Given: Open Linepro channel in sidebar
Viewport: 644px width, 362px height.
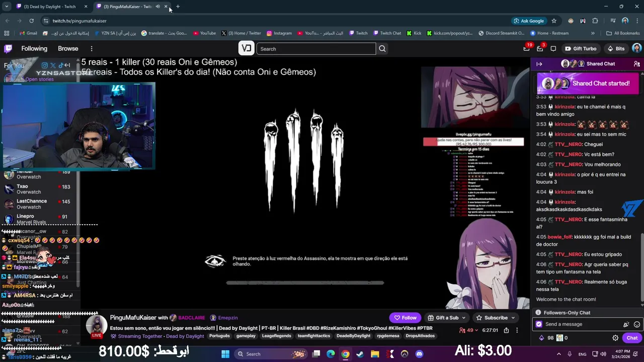Looking at the screenshot, I should tap(40, 219).
